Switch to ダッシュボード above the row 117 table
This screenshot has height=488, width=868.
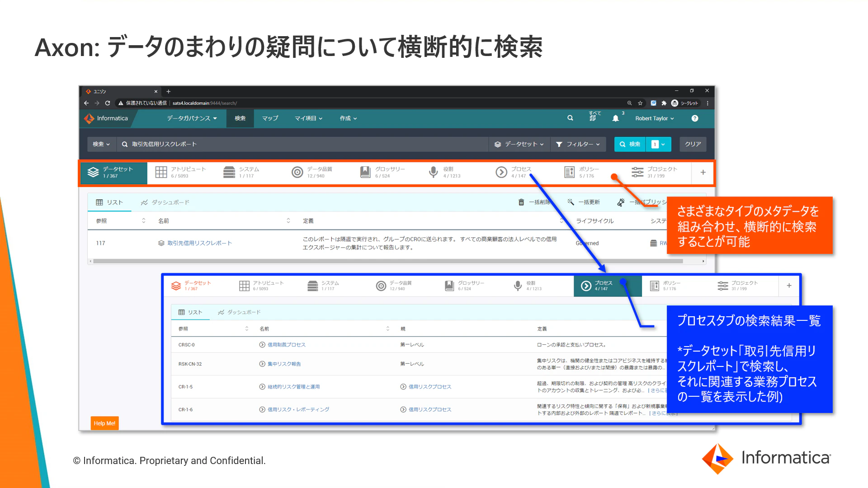pyautogui.click(x=165, y=202)
